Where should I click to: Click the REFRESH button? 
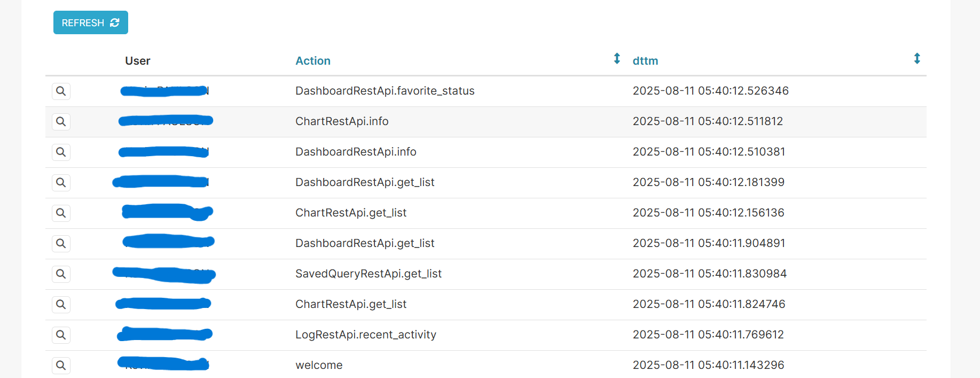(90, 22)
